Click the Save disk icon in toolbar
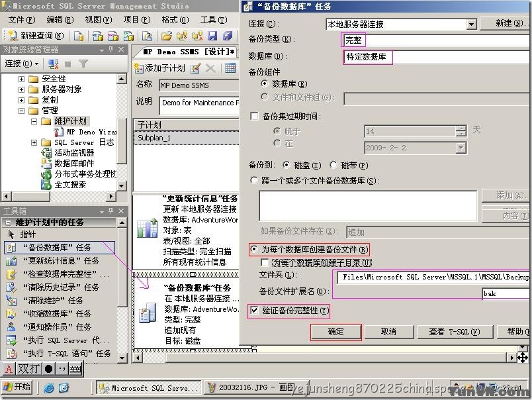The height and width of the screenshot is (400, 532). [x=212, y=36]
